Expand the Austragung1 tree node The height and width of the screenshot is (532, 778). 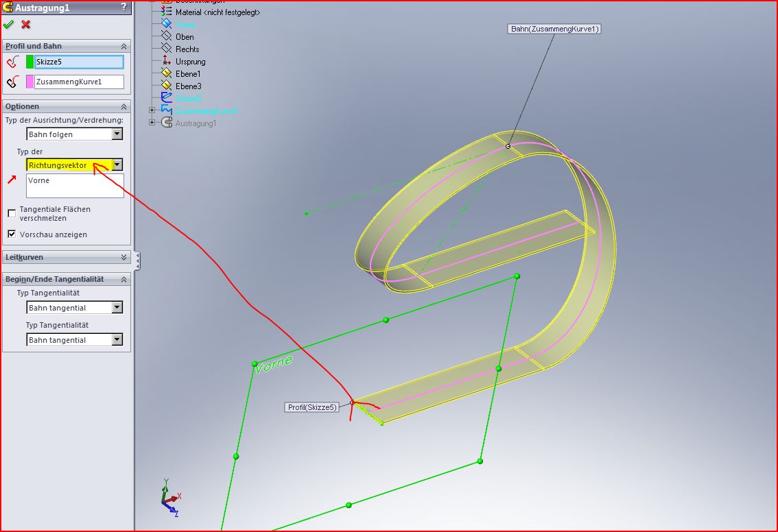coord(152,123)
